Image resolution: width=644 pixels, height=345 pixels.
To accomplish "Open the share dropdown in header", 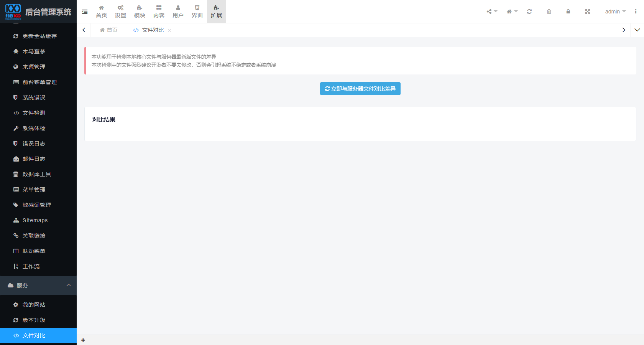I will (492, 12).
